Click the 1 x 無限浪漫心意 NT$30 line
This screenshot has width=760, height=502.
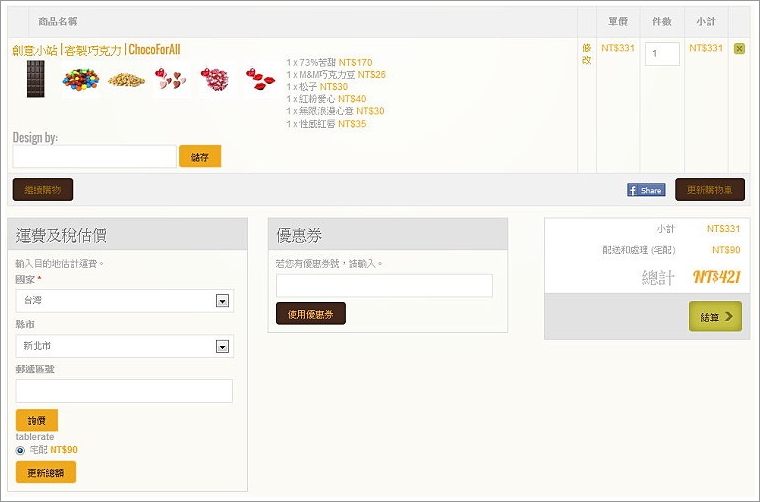(x=335, y=111)
